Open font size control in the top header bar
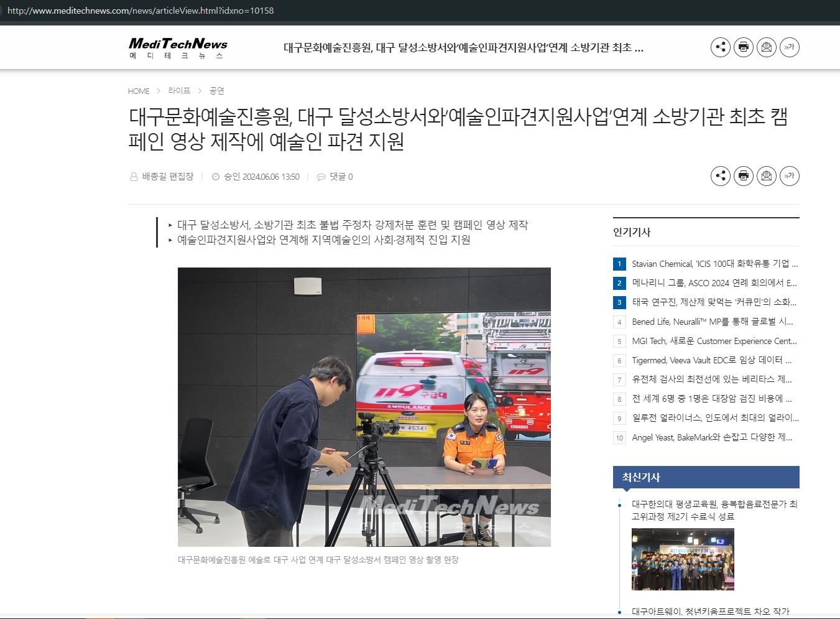This screenshot has width=840, height=619. pos(789,47)
